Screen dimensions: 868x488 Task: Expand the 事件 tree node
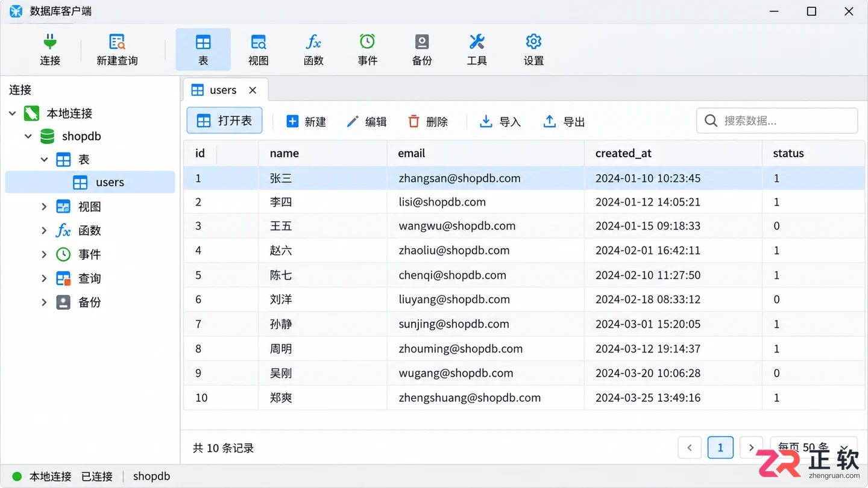44,254
